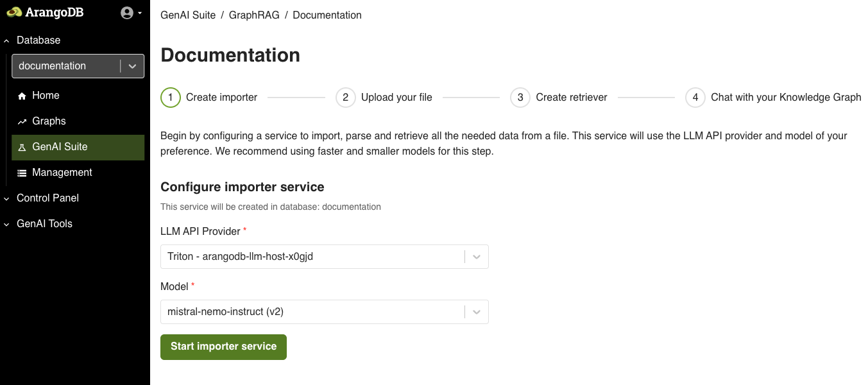Viewport: 868px width, 385px height.
Task: Click the Documentation page heading
Action: pyautogui.click(x=230, y=55)
